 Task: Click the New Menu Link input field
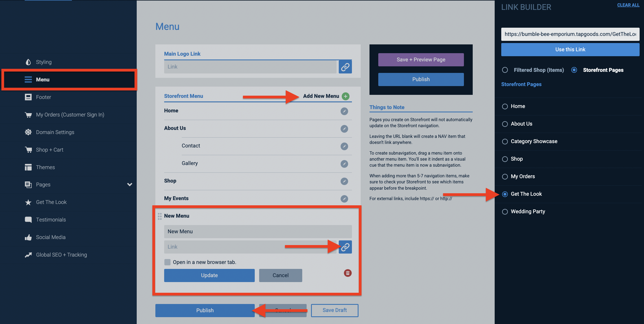click(x=250, y=247)
